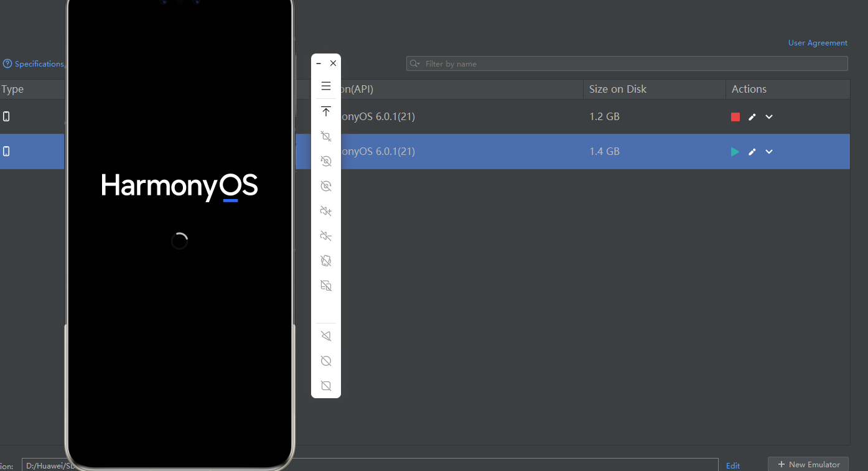Click the Size on Disk column header
The height and width of the screenshot is (471, 868).
pyautogui.click(x=618, y=89)
